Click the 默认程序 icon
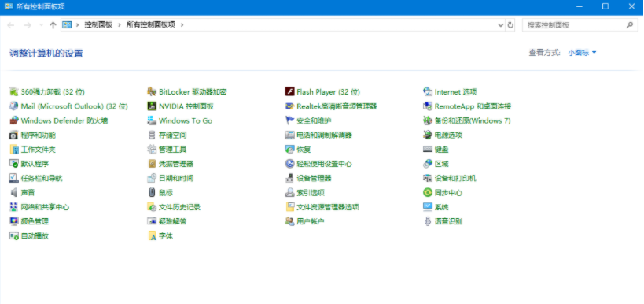The width and height of the screenshot is (644, 304). [14, 164]
